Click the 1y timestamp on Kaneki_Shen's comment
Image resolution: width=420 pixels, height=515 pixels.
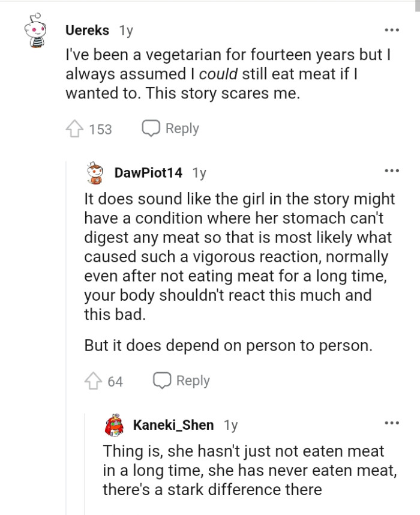230,424
